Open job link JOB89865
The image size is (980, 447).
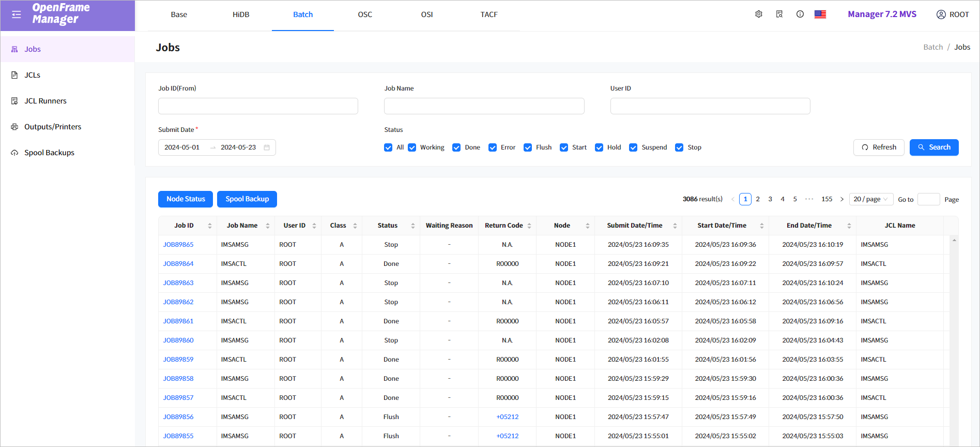178,245
